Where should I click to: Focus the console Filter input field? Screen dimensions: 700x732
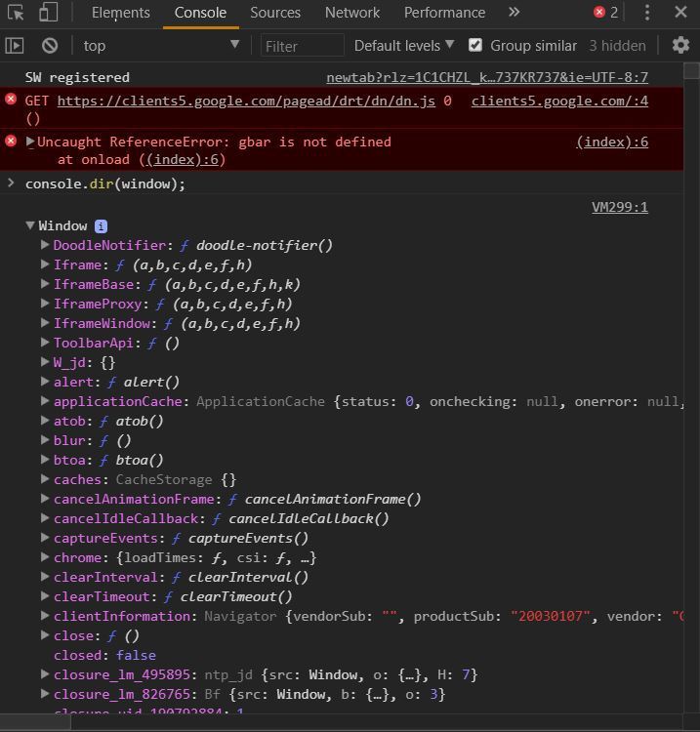point(302,46)
